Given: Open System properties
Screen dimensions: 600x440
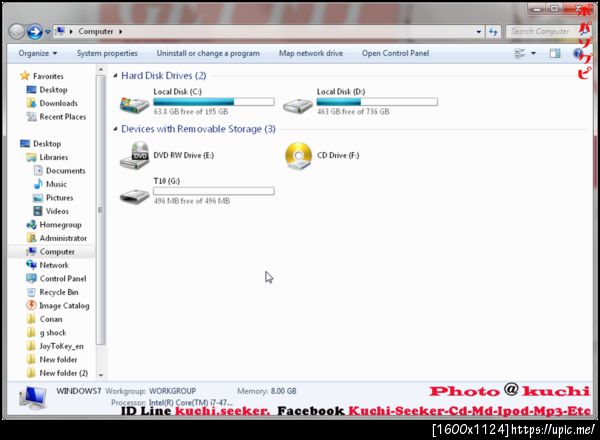Looking at the screenshot, I should tap(107, 54).
